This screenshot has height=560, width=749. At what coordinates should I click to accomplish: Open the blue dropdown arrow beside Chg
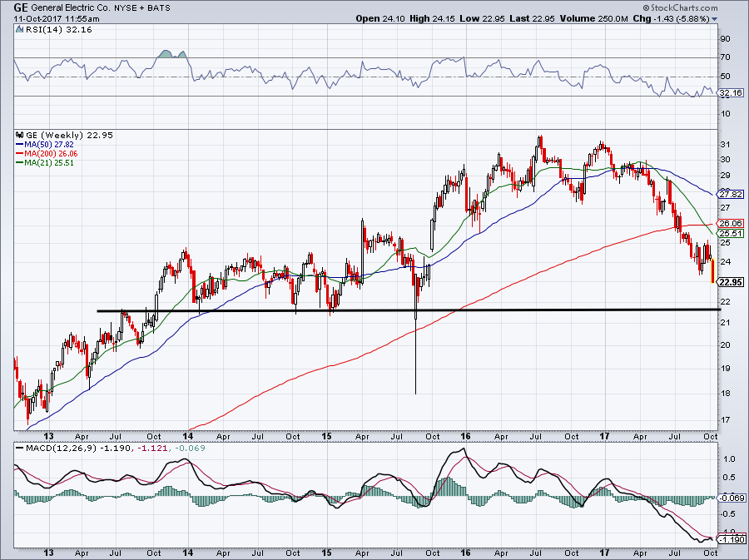[x=715, y=19]
